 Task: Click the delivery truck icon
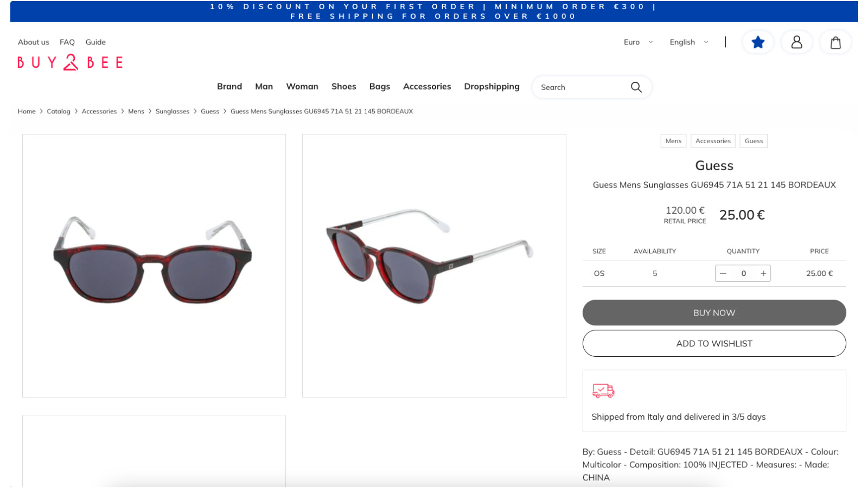[603, 390]
